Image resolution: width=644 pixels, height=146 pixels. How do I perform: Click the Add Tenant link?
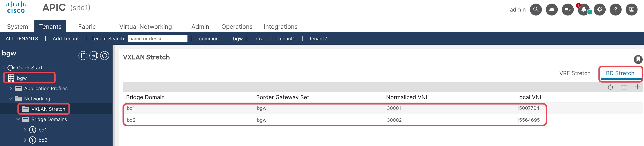pyautogui.click(x=65, y=39)
